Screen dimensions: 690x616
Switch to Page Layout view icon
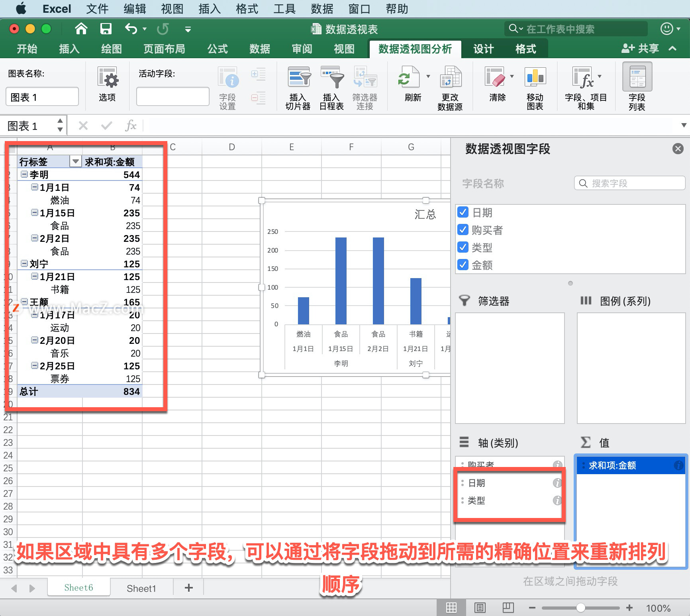(480, 608)
